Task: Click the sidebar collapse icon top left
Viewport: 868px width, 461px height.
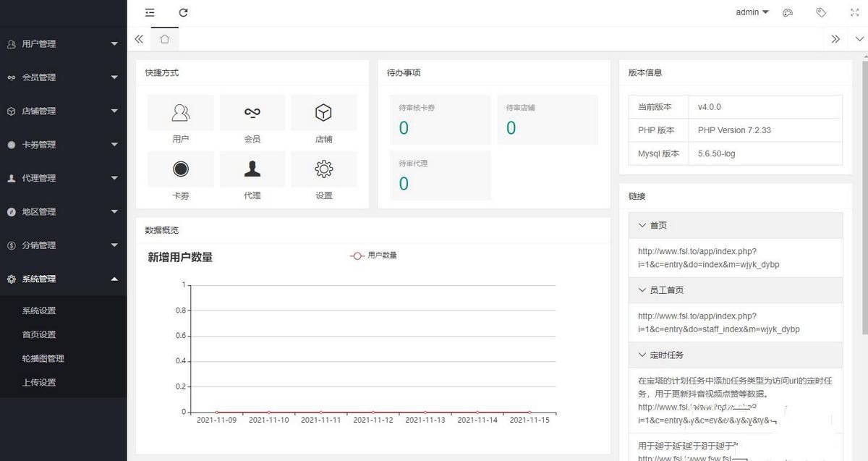Action: tap(150, 12)
